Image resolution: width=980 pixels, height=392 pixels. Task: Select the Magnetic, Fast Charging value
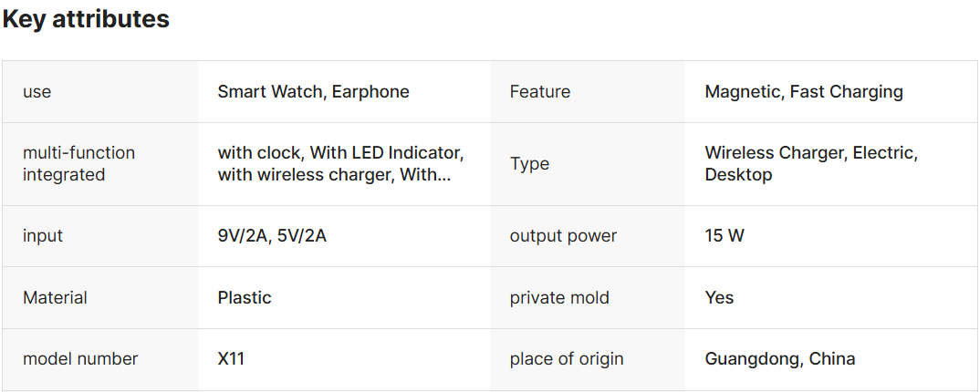(804, 92)
